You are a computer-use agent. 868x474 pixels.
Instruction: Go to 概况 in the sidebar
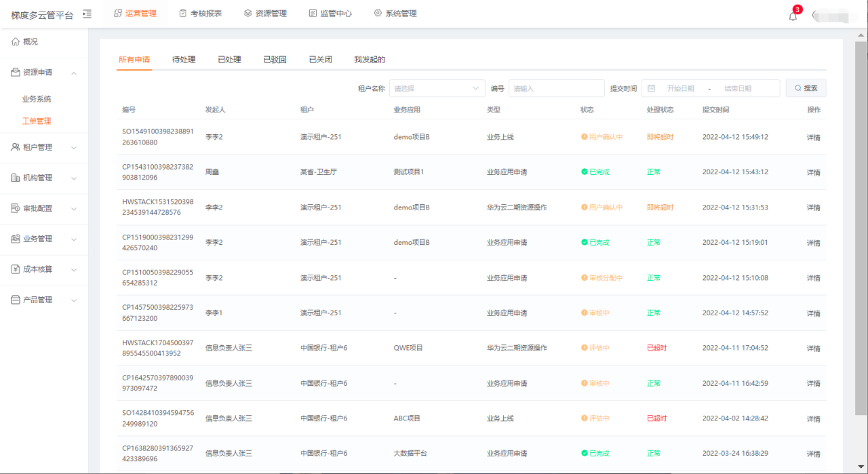(x=31, y=41)
